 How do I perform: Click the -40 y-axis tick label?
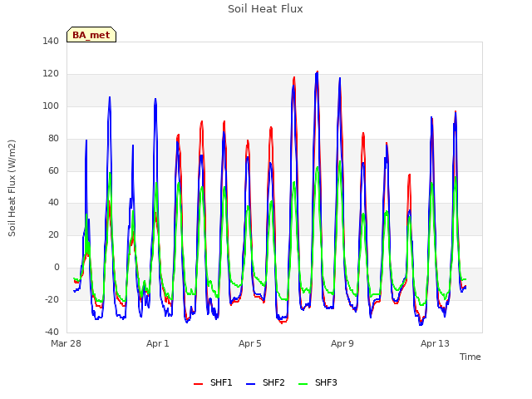point(52,332)
